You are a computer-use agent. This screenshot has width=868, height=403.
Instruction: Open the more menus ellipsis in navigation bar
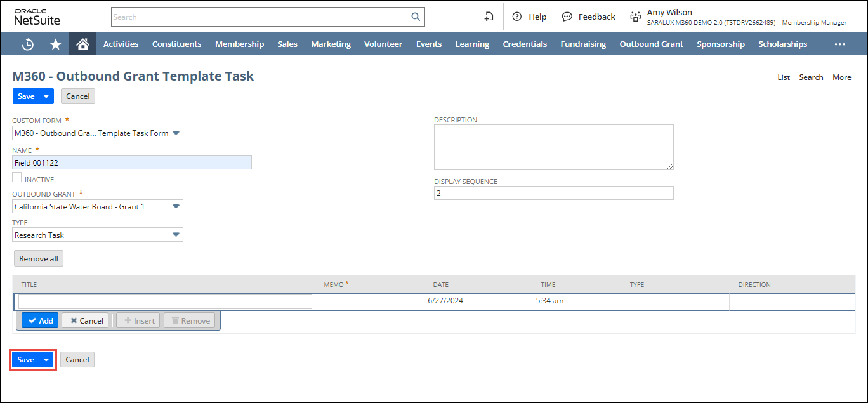coord(839,44)
